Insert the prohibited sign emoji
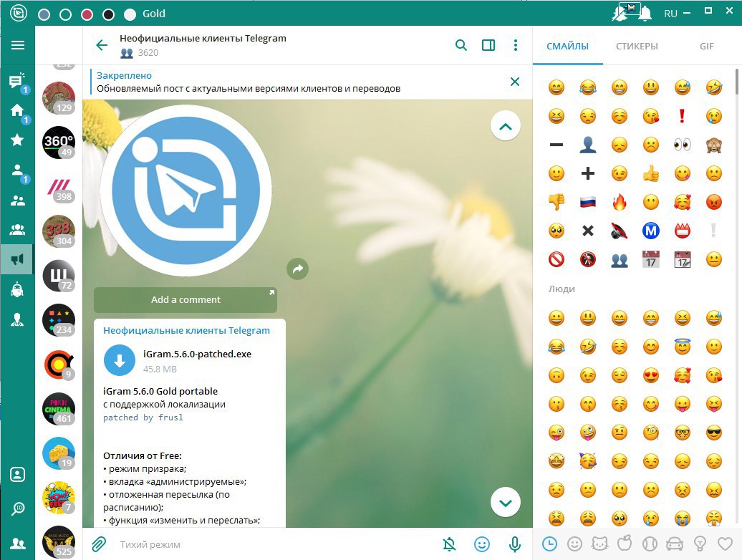This screenshot has height=560, width=742. coord(556,260)
